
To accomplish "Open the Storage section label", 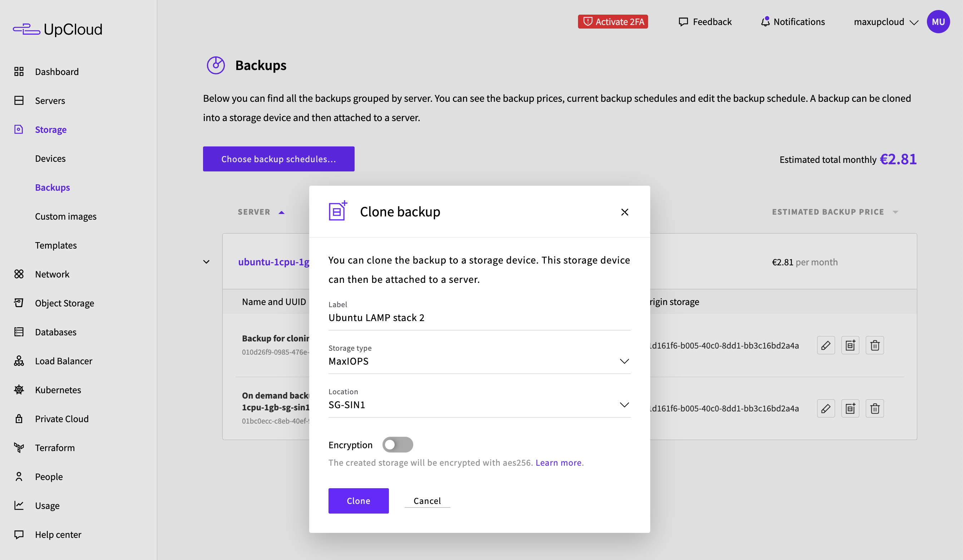I will [51, 129].
